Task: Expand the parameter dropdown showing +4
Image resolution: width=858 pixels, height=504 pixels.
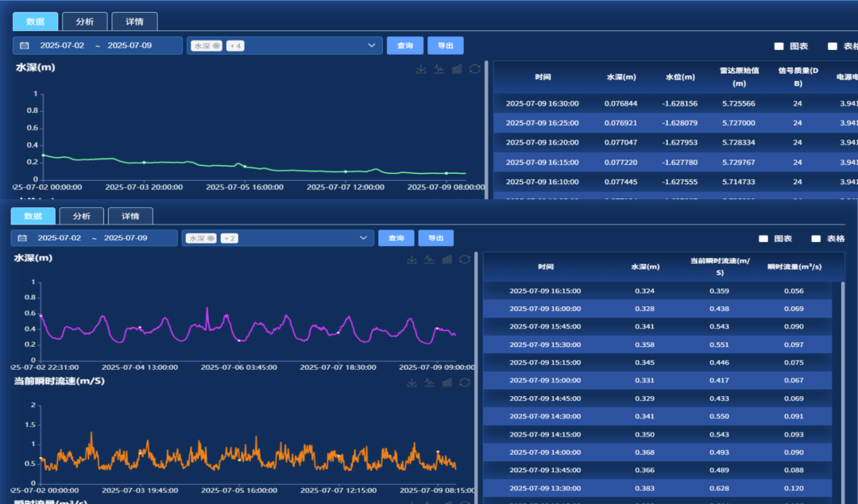Action: click(371, 46)
